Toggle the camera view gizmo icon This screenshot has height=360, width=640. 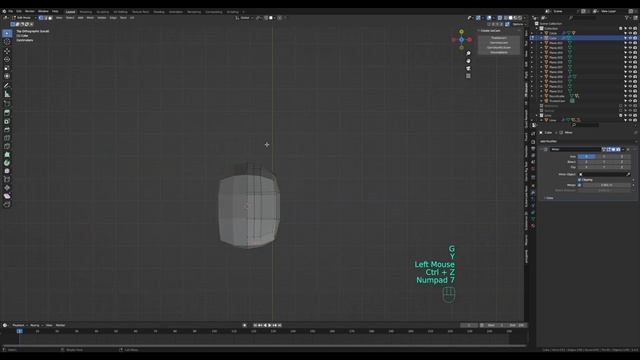pos(468,69)
